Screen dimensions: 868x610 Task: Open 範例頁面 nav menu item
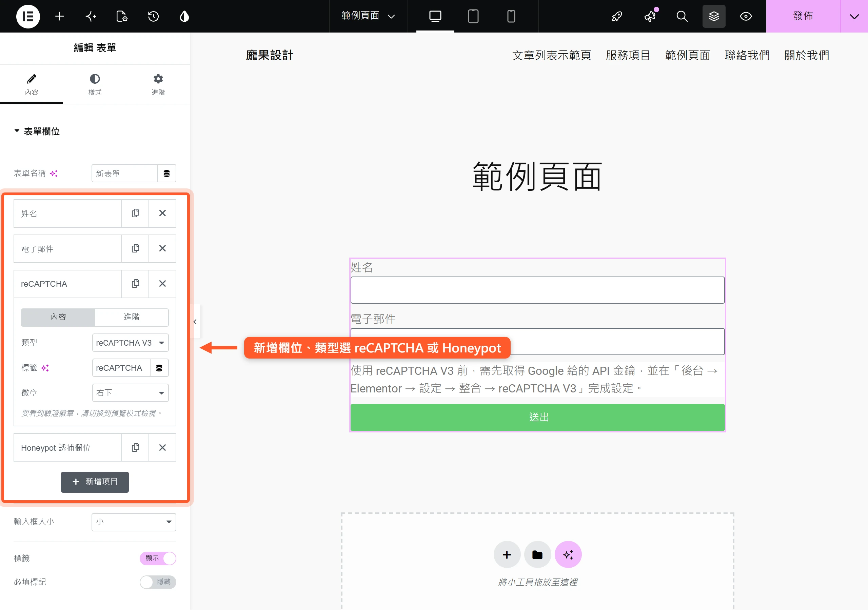point(688,56)
